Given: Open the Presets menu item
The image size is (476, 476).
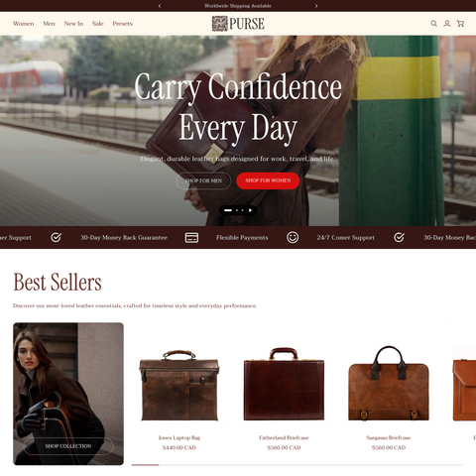Looking at the screenshot, I should point(122,24).
